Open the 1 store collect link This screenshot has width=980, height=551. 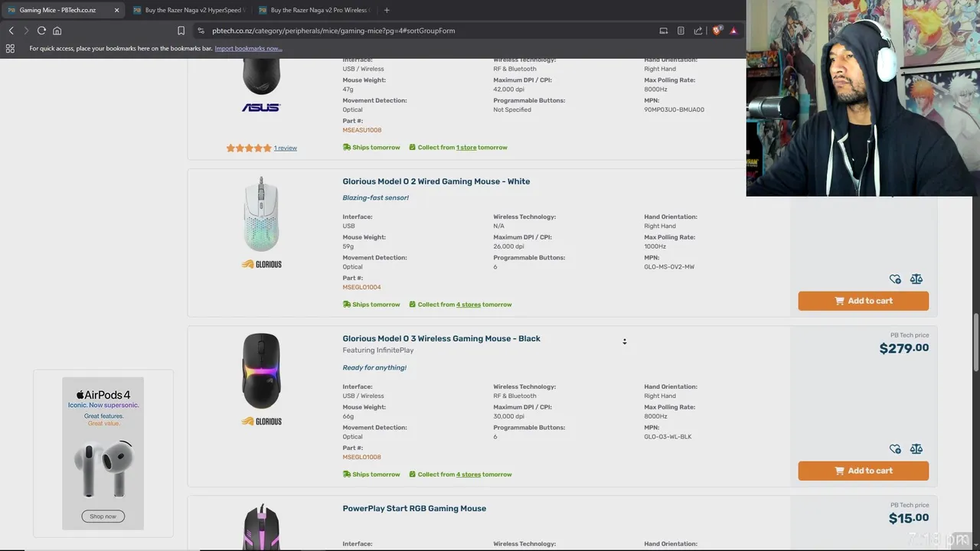[466, 147]
